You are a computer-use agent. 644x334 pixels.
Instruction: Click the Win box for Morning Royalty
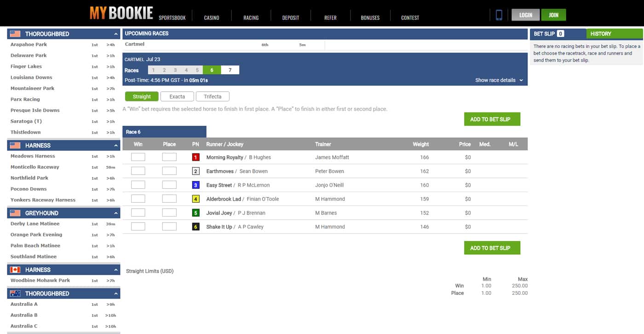pos(138,157)
